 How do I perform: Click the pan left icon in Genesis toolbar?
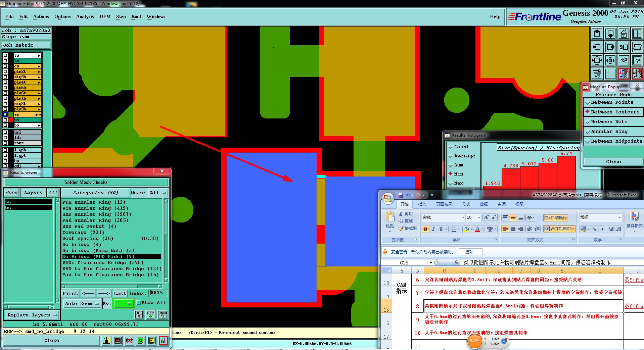pyautogui.click(x=597, y=47)
